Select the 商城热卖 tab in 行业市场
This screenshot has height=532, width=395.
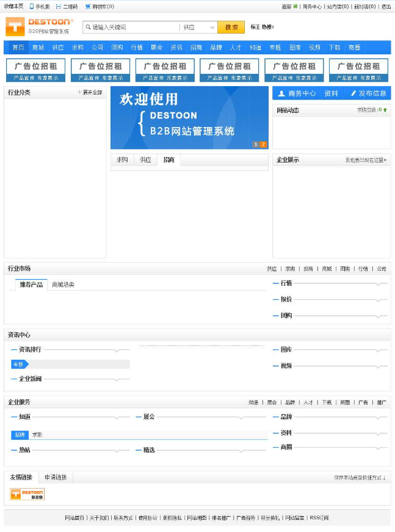(63, 285)
